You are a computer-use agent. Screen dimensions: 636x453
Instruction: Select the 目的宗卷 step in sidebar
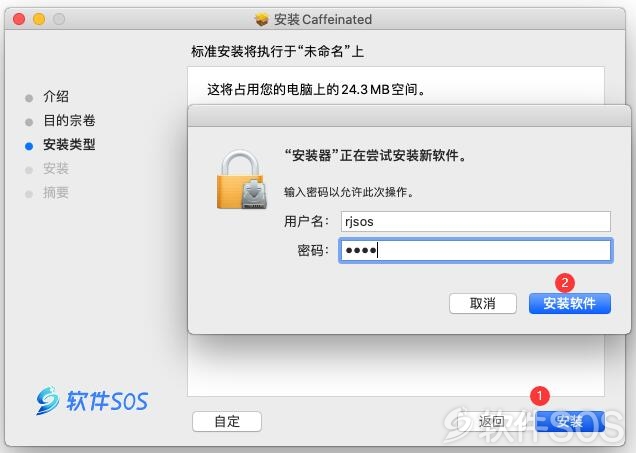tap(69, 120)
